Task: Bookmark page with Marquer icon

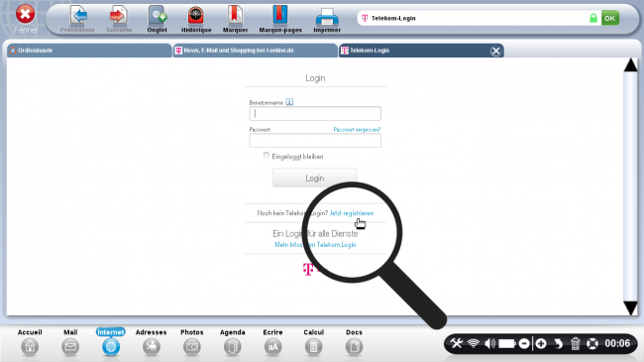Action: click(x=235, y=16)
